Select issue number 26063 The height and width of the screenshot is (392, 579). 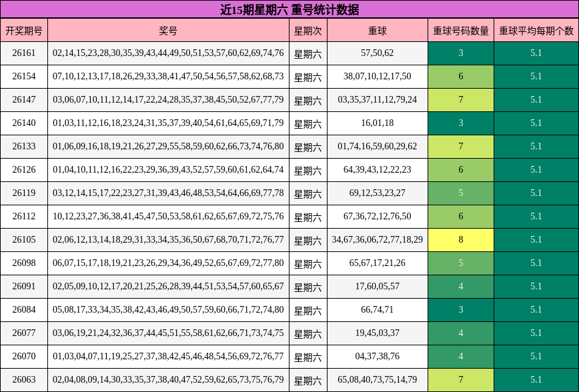pyautogui.click(x=24, y=380)
